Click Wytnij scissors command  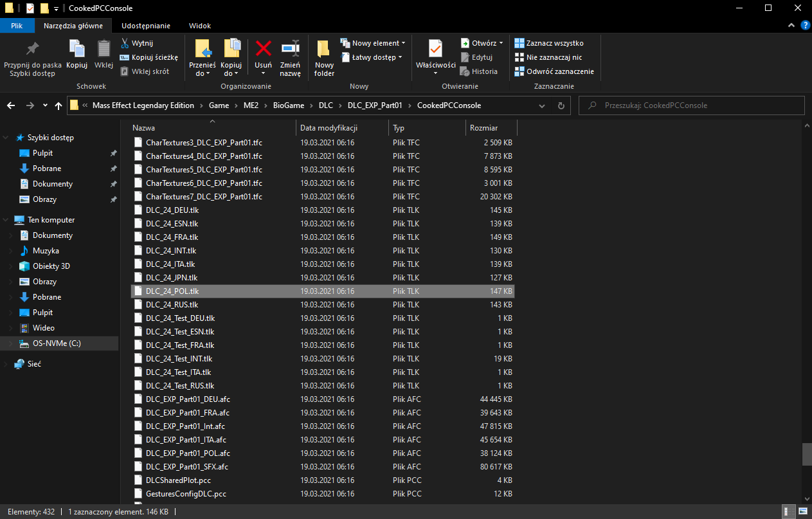(137, 43)
